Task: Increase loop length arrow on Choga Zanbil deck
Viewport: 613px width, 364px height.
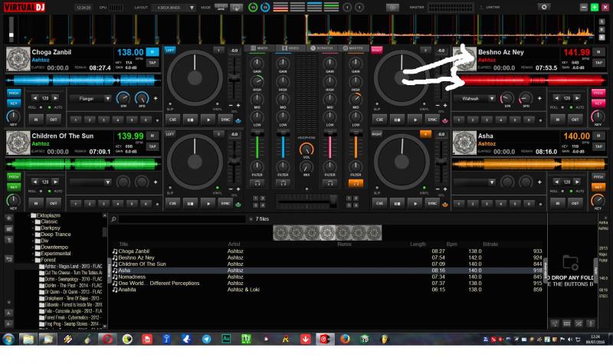Action: click(x=55, y=98)
